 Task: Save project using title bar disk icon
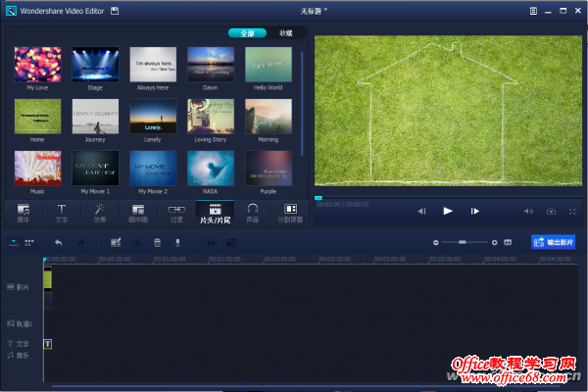point(115,11)
